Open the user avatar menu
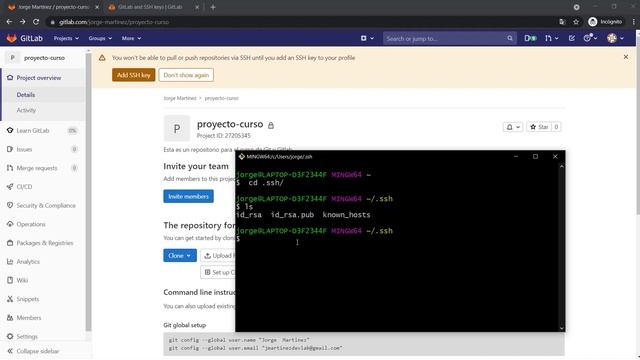 click(616, 38)
